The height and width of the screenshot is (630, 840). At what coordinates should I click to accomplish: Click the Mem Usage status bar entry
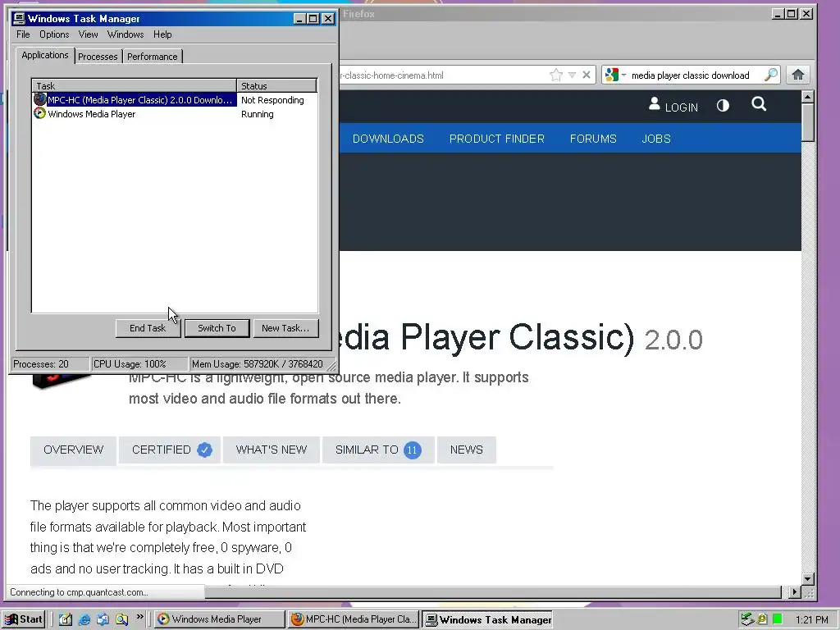pyautogui.click(x=258, y=363)
